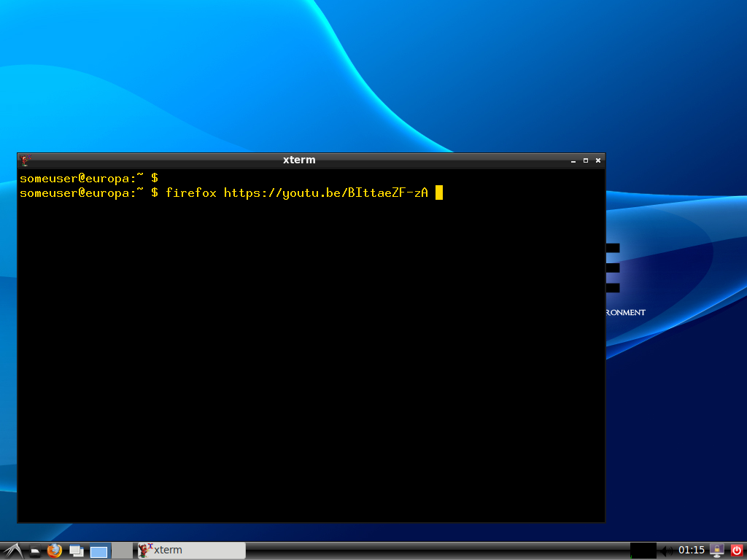Viewport: 747px width, 560px height.
Task: Select the xterm taskbar button
Action: tap(191, 551)
